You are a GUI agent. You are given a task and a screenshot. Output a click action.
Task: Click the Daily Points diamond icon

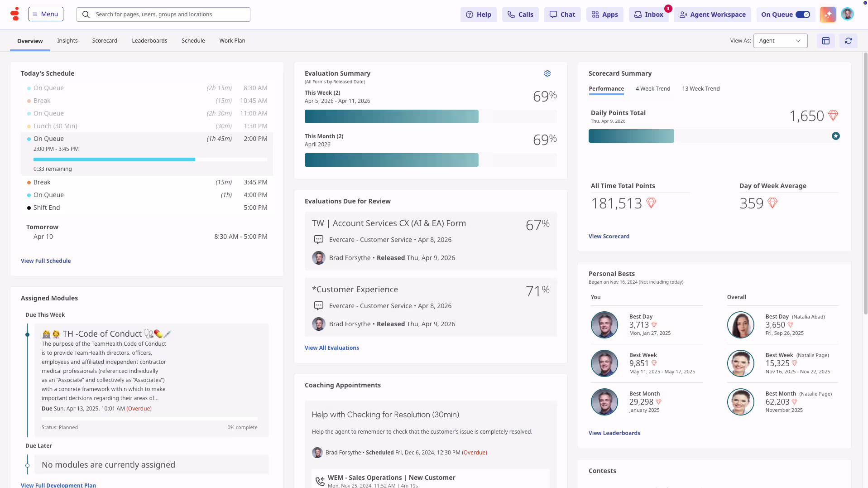tap(833, 116)
